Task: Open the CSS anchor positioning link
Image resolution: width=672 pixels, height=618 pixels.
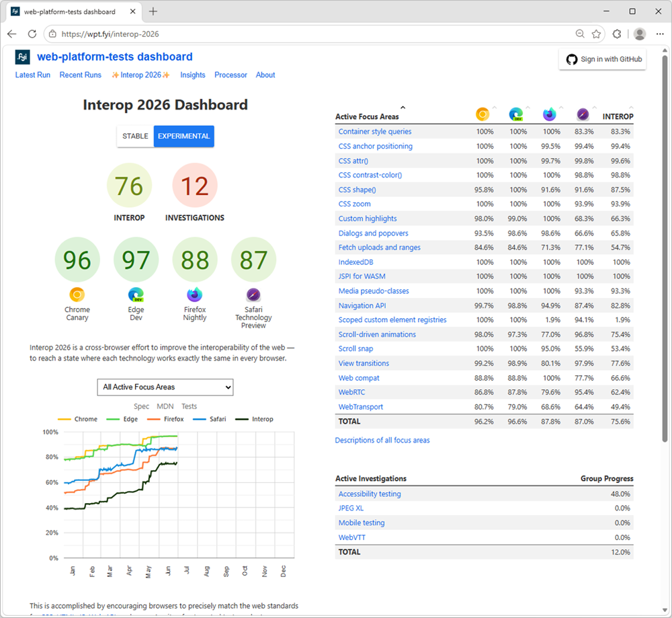Action: point(376,146)
